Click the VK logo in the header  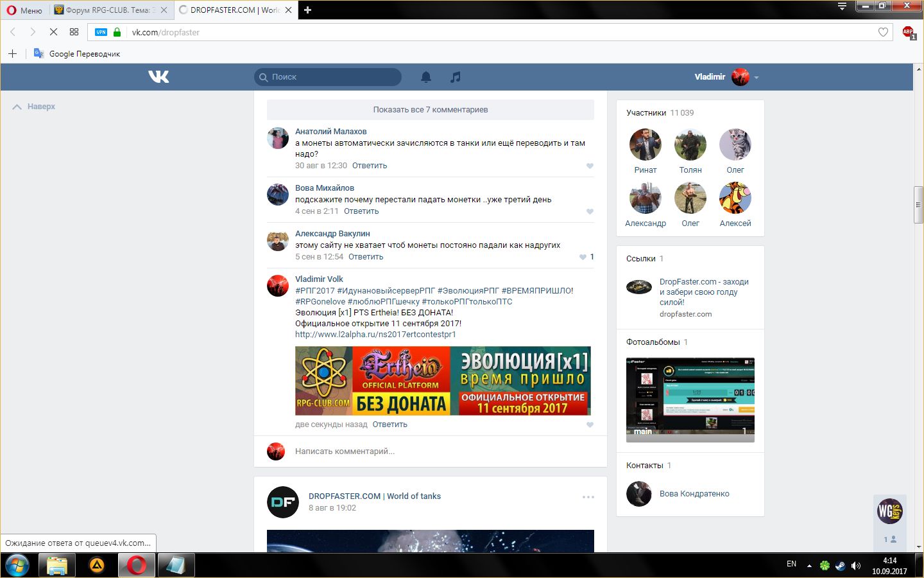click(x=158, y=76)
